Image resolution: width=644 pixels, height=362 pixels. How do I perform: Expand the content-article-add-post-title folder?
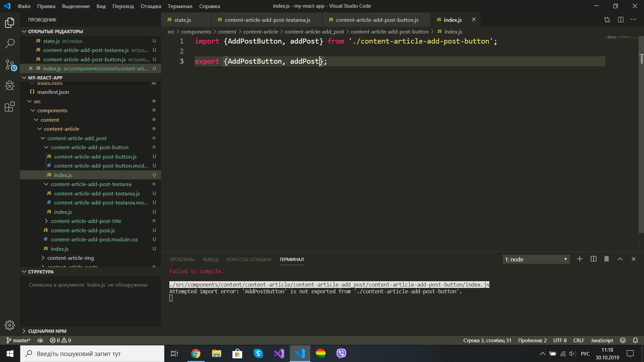point(86,221)
